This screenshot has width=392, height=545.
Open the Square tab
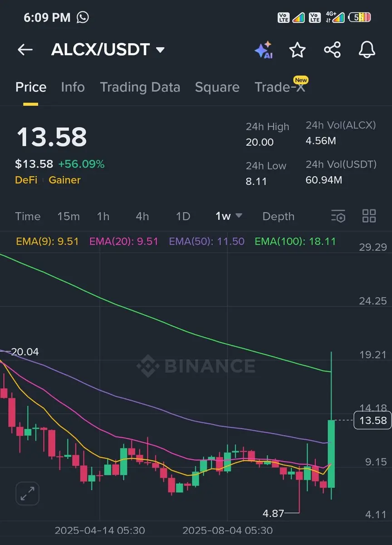click(217, 87)
